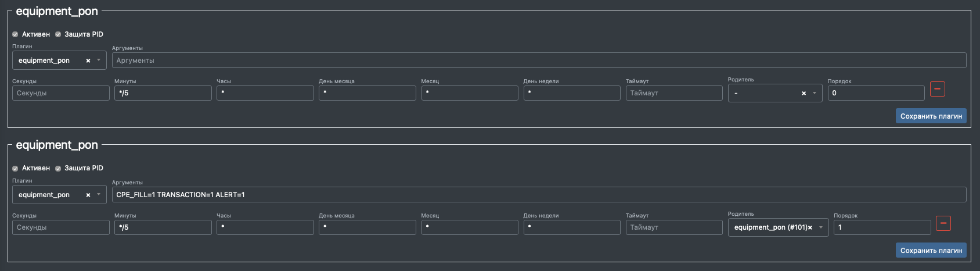Toggle Защита PID checkbox in second block
Screen dimensions: 980x271
tap(58, 168)
